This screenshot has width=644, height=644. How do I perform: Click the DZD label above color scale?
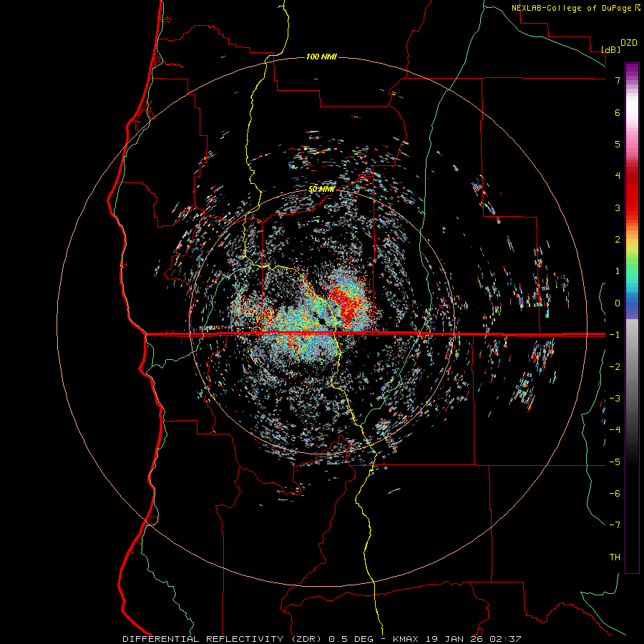coord(629,43)
